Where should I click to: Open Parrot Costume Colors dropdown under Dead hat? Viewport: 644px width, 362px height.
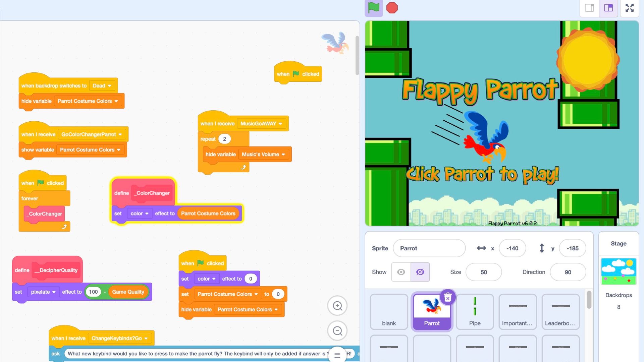(x=88, y=101)
